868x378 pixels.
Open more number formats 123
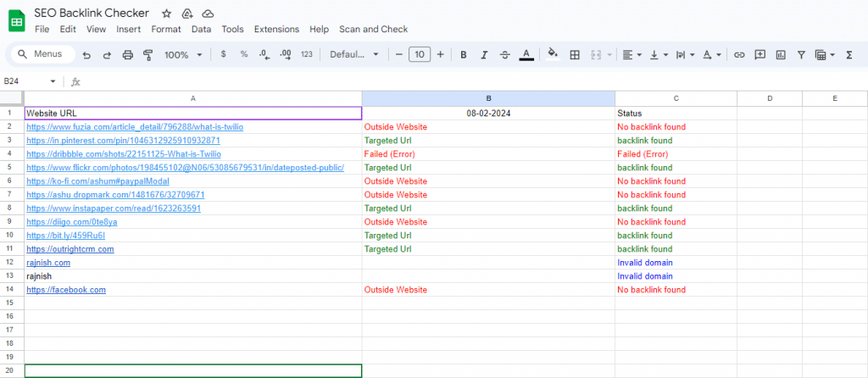307,54
